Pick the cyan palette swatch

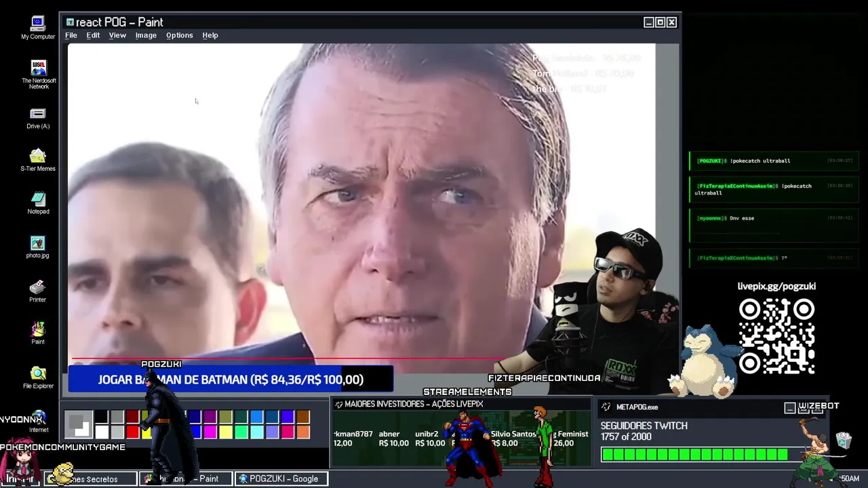point(257,432)
